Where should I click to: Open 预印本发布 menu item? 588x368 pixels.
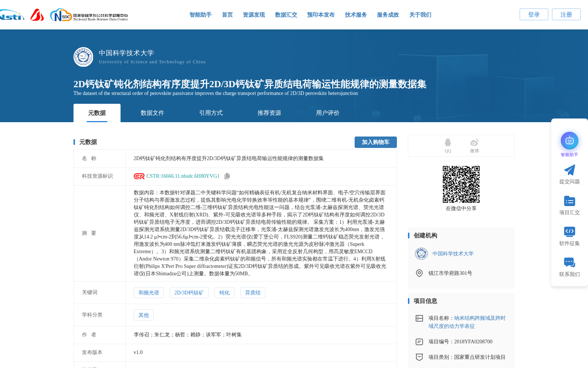pos(321,15)
